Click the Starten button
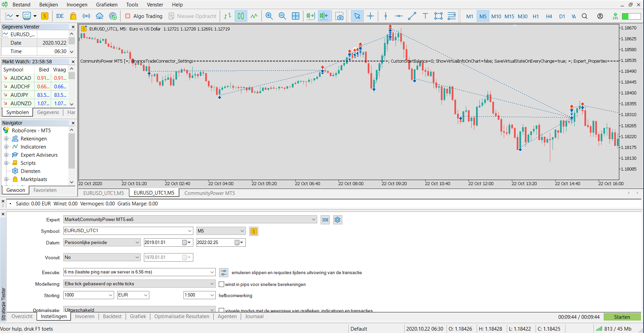This screenshot has width=644, height=333. [x=622, y=317]
